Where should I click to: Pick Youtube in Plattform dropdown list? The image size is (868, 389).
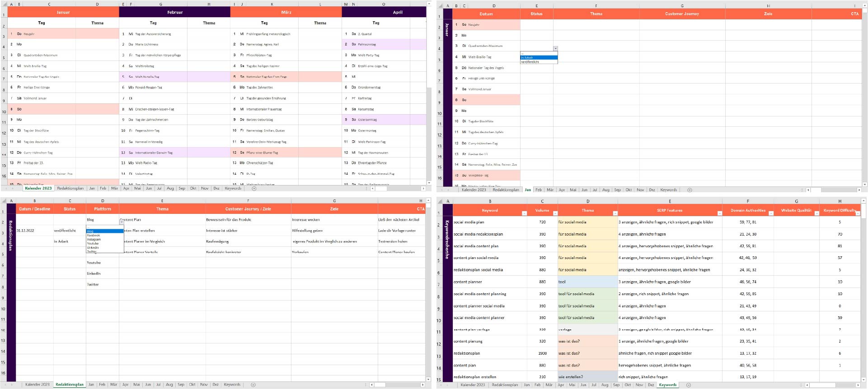[x=104, y=243]
